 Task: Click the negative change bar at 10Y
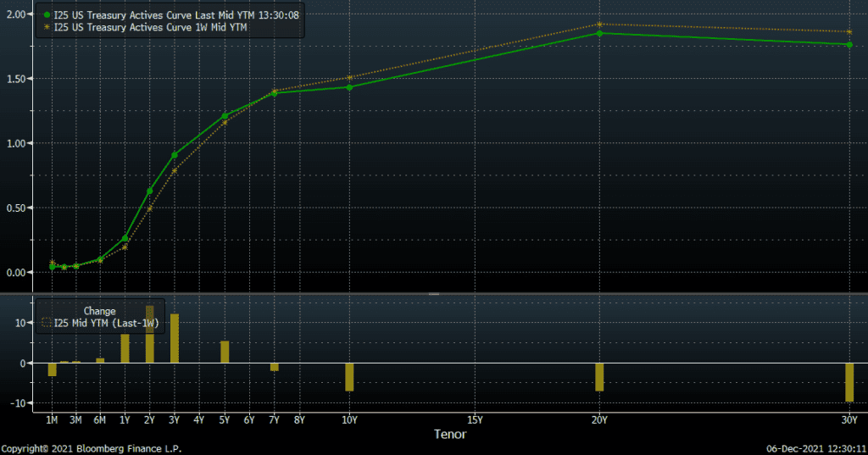click(x=349, y=378)
